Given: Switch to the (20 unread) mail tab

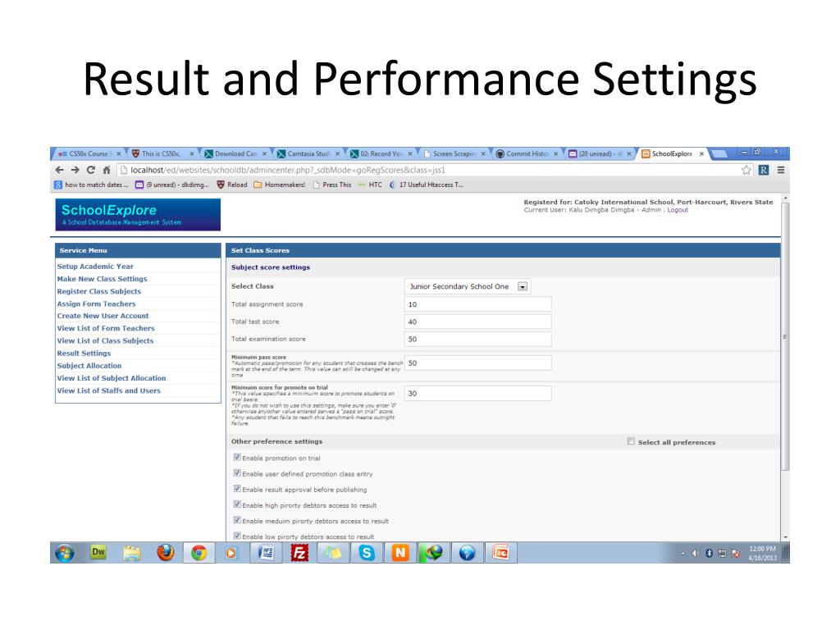Looking at the screenshot, I should (x=600, y=153).
